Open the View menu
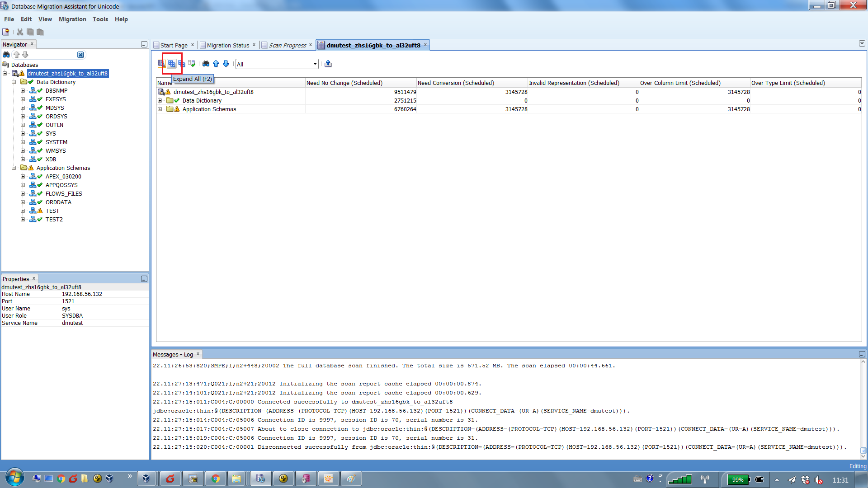 [45, 19]
